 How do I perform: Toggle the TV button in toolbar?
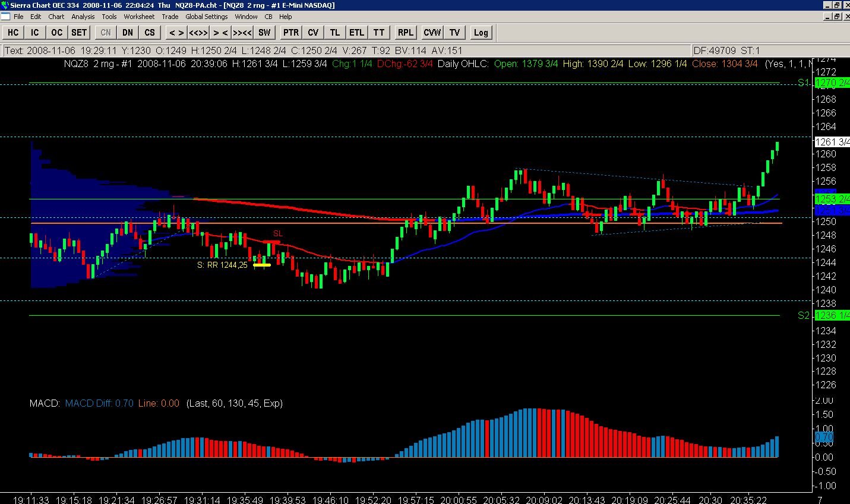click(x=454, y=33)
